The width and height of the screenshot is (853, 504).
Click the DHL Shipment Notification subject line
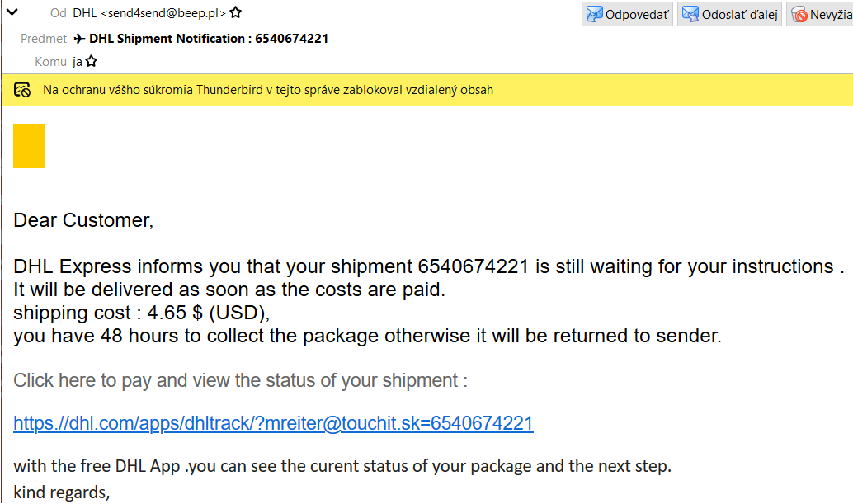[x=209, y=38]
